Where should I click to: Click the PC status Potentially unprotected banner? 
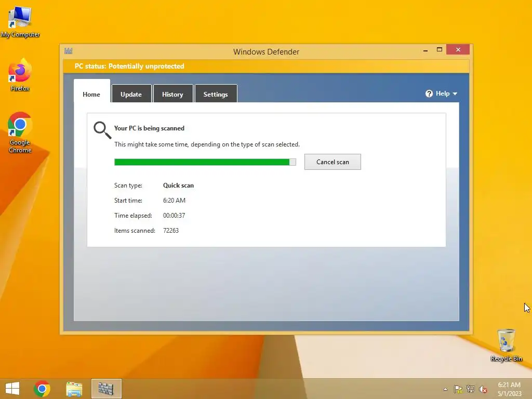pyautogui.click(x=266, y=66)
